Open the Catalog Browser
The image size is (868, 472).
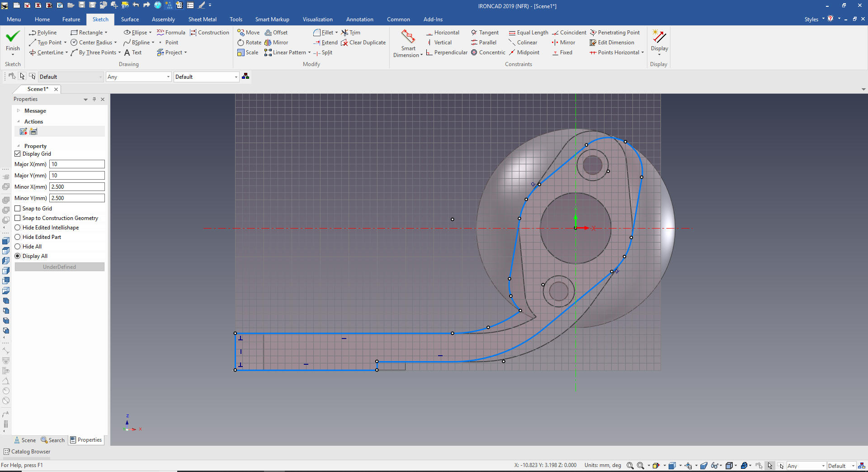click(x=27, y=452)
